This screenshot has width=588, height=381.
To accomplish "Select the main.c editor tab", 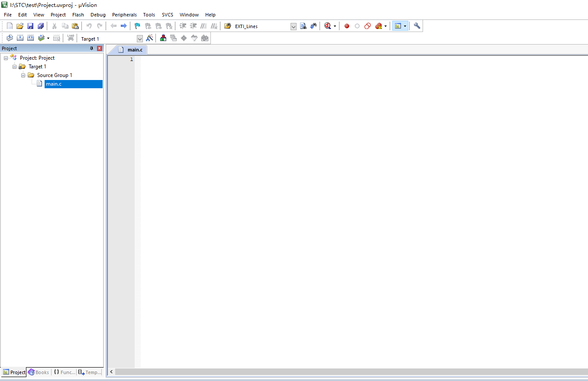I will pyautogui.click(x=130, y=50).
